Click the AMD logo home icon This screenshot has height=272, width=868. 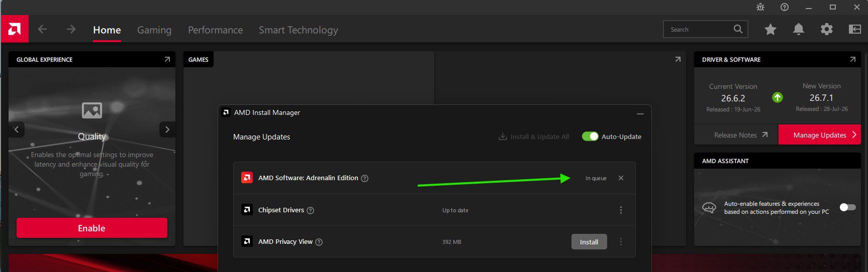coord(15,29)
